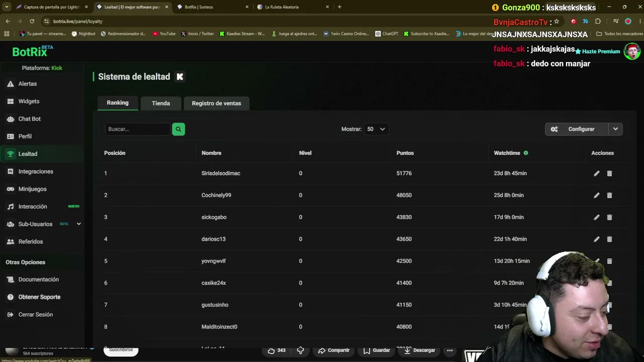The width and height of the screenshot is (644, 362).
Task: Like the video with 343 likes
Action: [276, 350]
